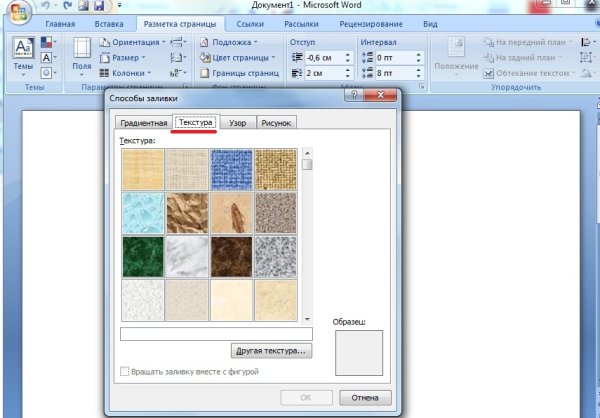Screen dimensions: 600x418
Task: Switch to the Градиентная tab
Action: coord(143,123)
